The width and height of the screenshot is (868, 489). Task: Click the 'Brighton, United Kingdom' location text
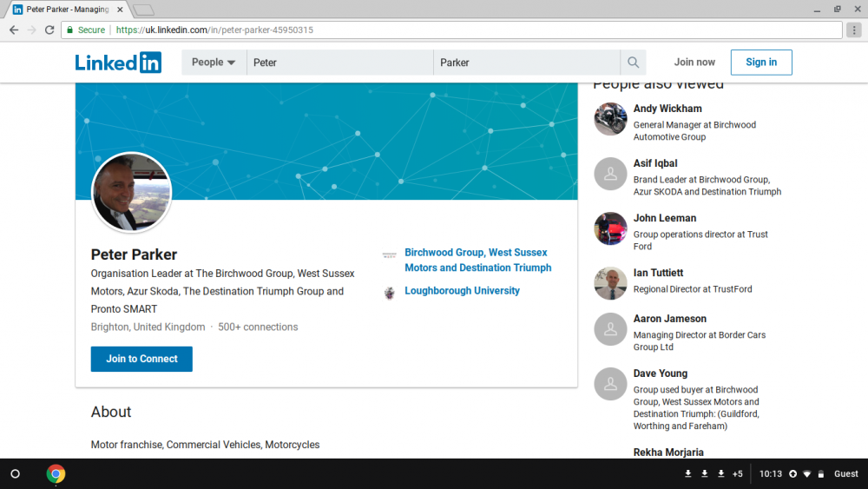[148, 327]
